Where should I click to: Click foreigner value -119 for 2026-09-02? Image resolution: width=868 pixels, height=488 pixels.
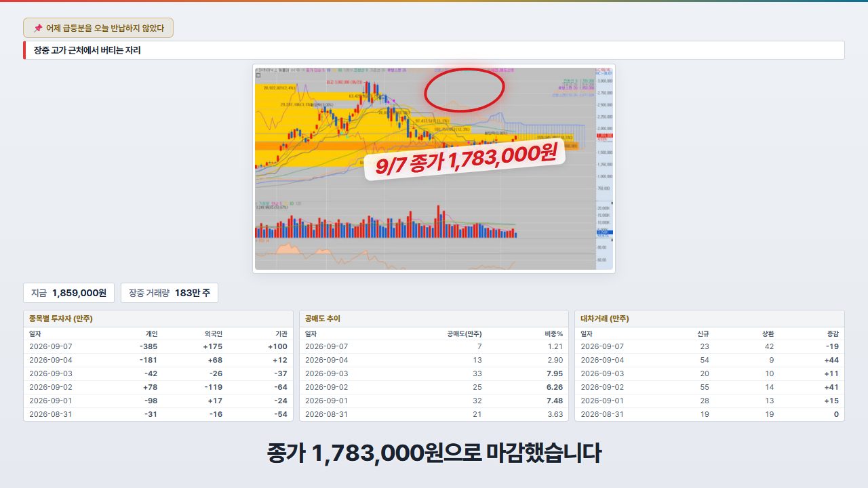click(214, 387)
